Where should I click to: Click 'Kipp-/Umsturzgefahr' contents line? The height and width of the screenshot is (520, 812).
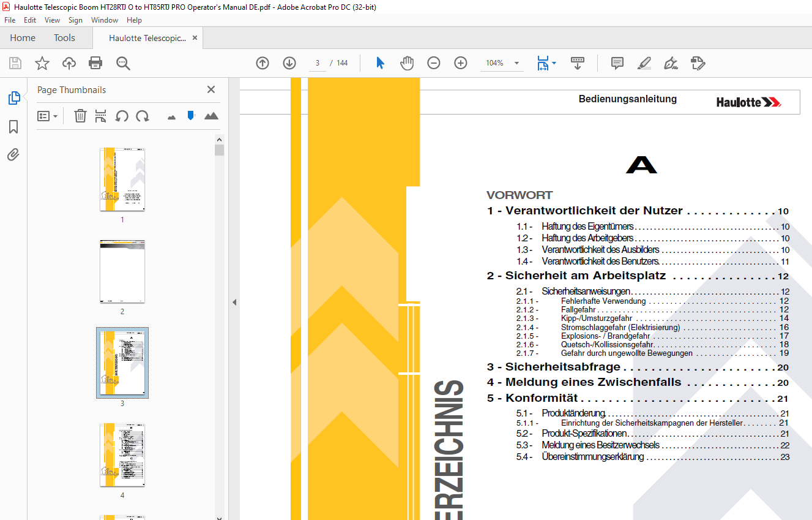tap(597, 318)
